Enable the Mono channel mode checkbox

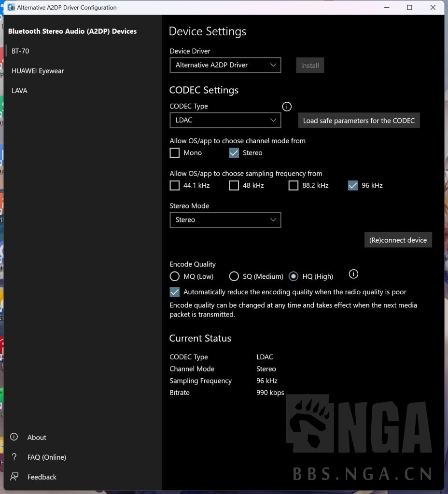click(x=175, y=153)
